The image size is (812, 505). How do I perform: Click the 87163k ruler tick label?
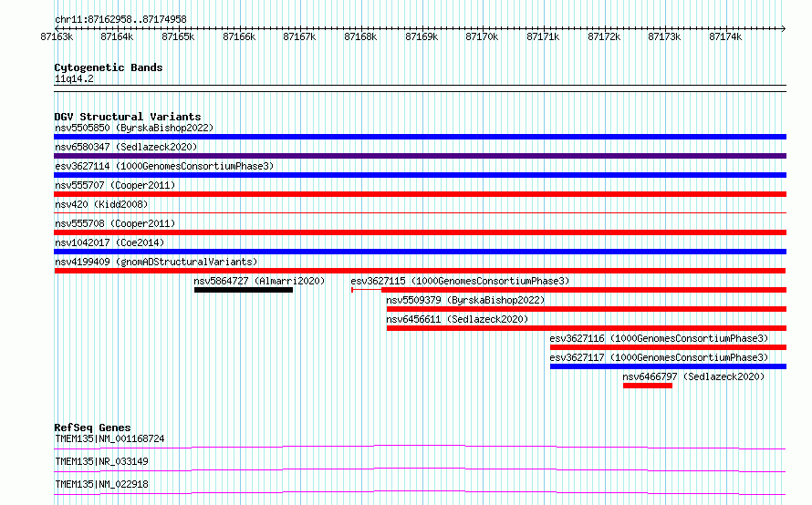coord(57,36)
